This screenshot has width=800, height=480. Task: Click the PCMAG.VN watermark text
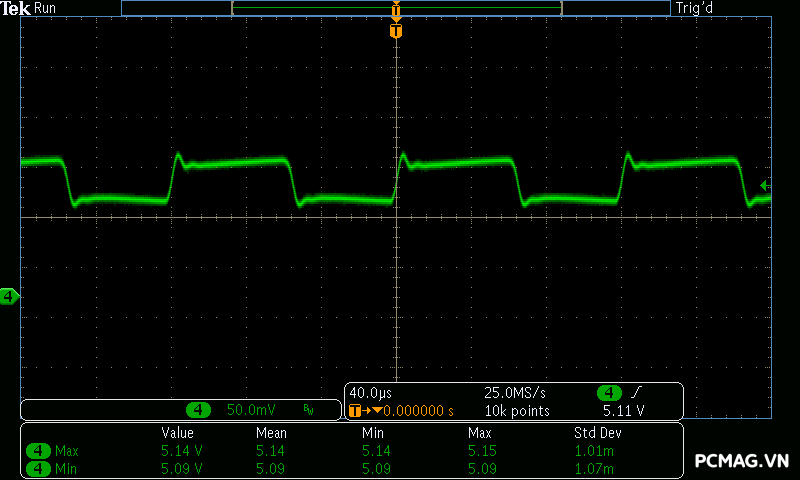742,461
